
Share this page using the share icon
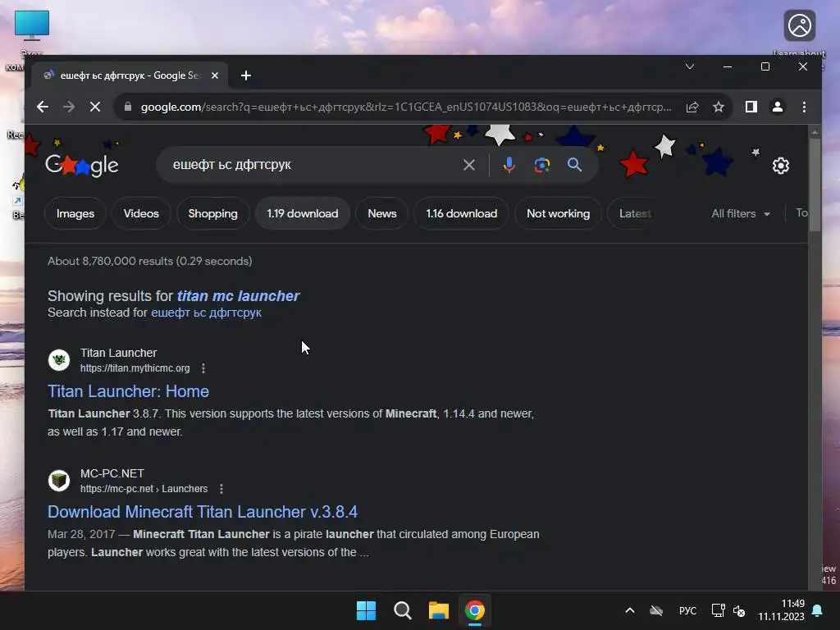(692, 107)
